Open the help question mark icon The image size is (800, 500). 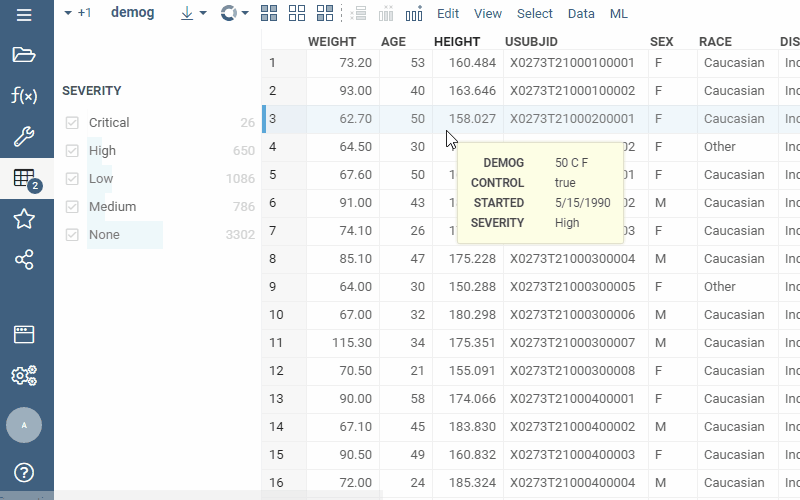24,472
